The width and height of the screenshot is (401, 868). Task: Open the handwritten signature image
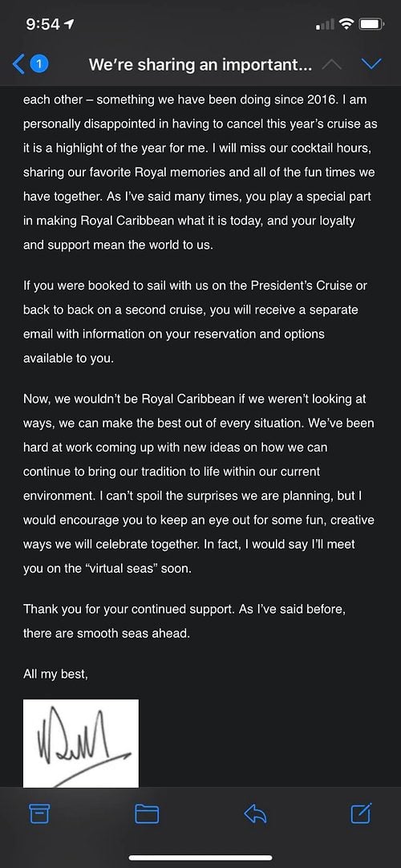coord(81,743)
